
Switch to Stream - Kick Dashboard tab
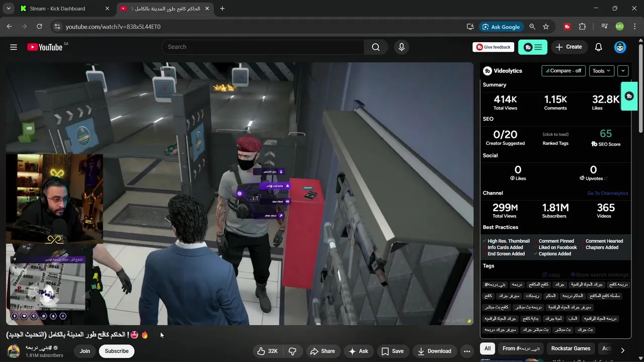click(63, 9)
